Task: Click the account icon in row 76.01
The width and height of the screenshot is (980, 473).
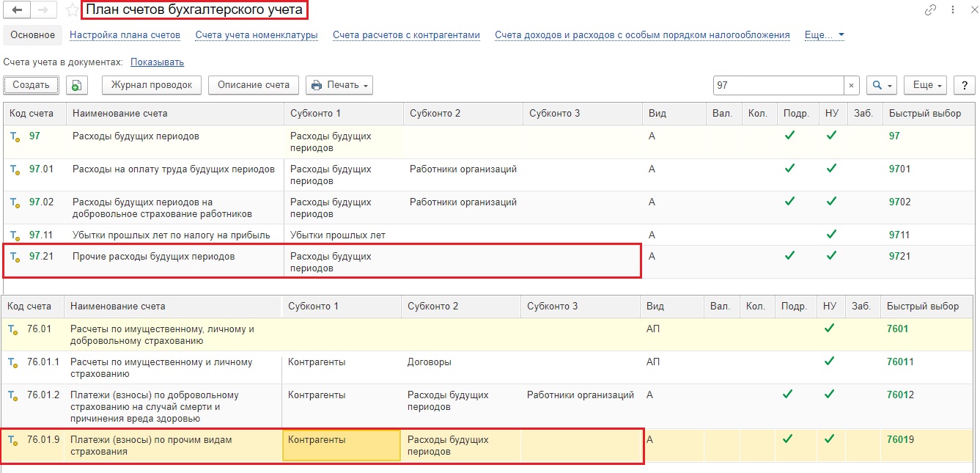Action: pyautogui.click(x=12, y=329)
